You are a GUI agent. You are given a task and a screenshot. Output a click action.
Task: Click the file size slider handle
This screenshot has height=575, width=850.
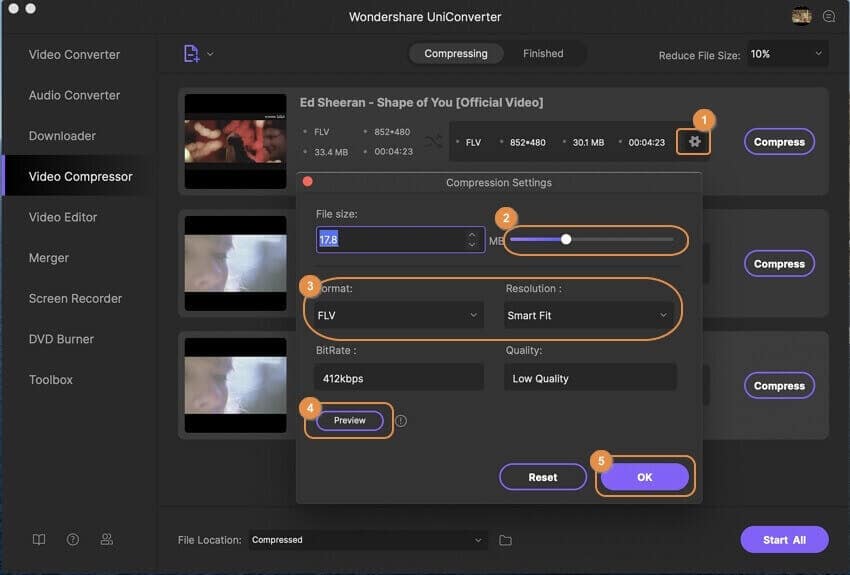click(566, 240)
